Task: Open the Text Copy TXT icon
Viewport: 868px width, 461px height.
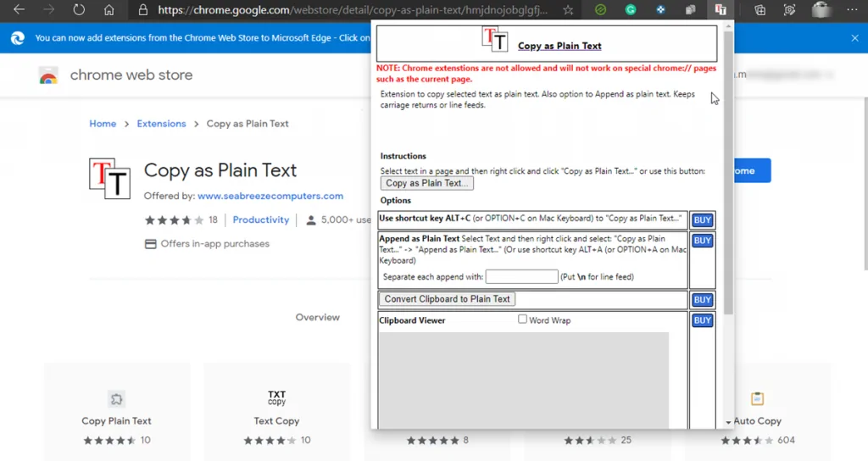Action: point(277,397)
